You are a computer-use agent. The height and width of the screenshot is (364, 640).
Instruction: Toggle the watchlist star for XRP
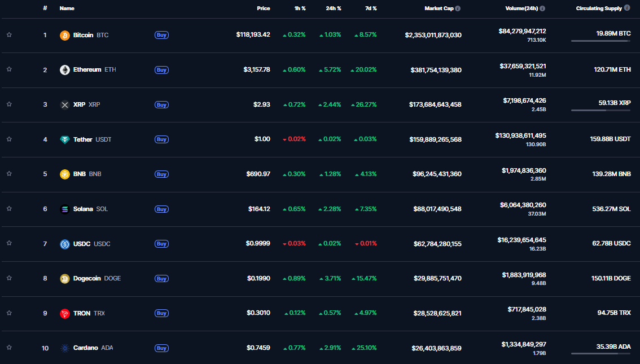pyautogui.click(x=9, y=104)
